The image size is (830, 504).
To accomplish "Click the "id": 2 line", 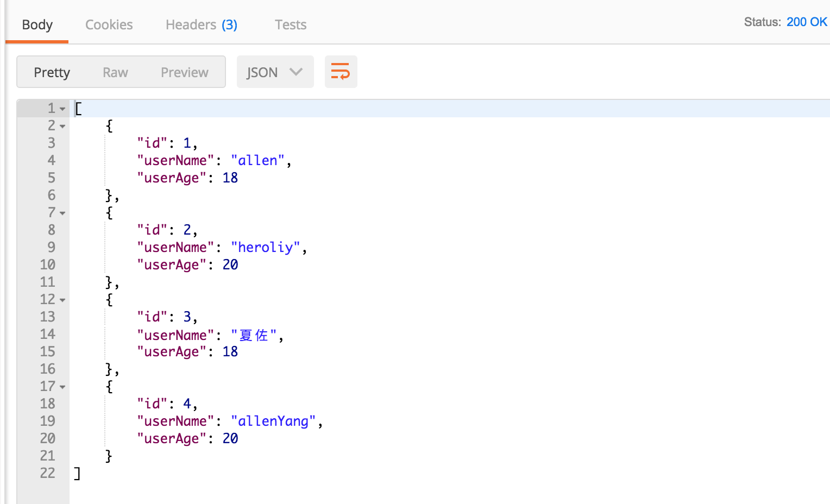I will point(167,230).
